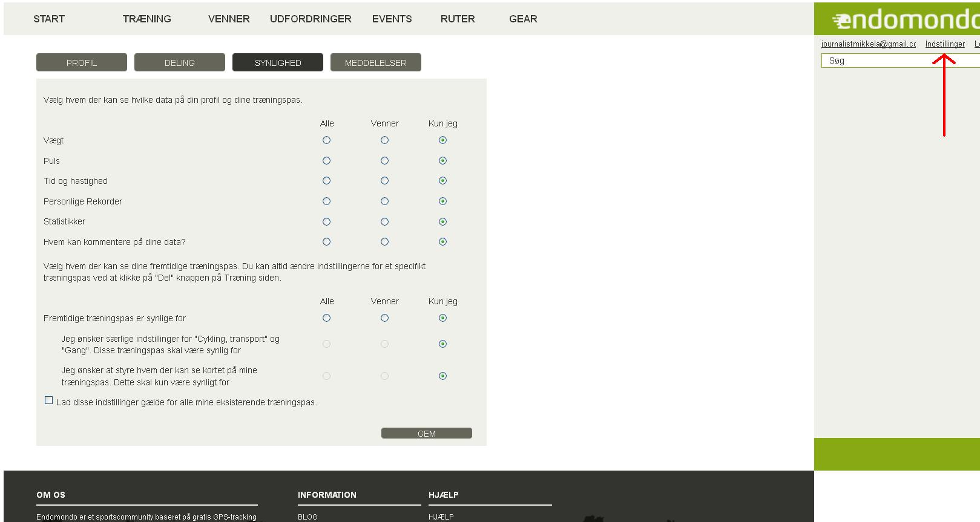Allow Alle to comment on your data
Screen dimensions: 980x522
coord(327,242)
